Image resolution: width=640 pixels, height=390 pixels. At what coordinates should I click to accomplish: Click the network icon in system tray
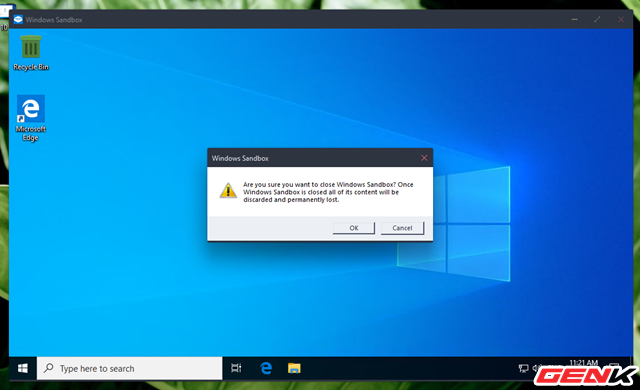pos(523,368)
